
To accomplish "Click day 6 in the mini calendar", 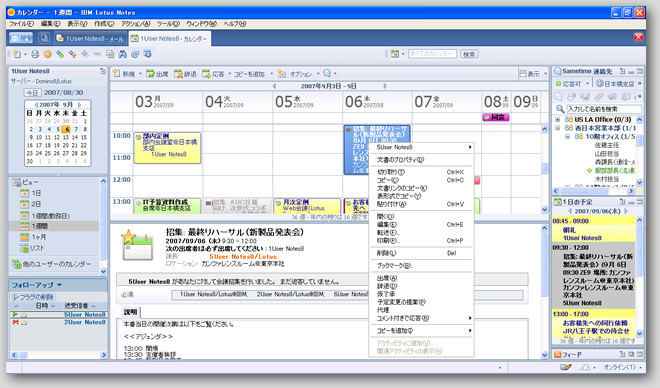I will click(x=67, y=129).
